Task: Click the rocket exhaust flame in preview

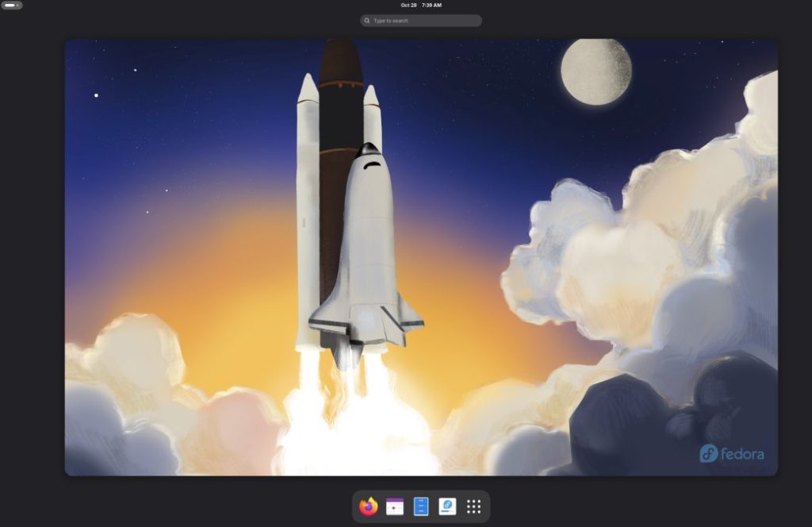Action: 357,429
